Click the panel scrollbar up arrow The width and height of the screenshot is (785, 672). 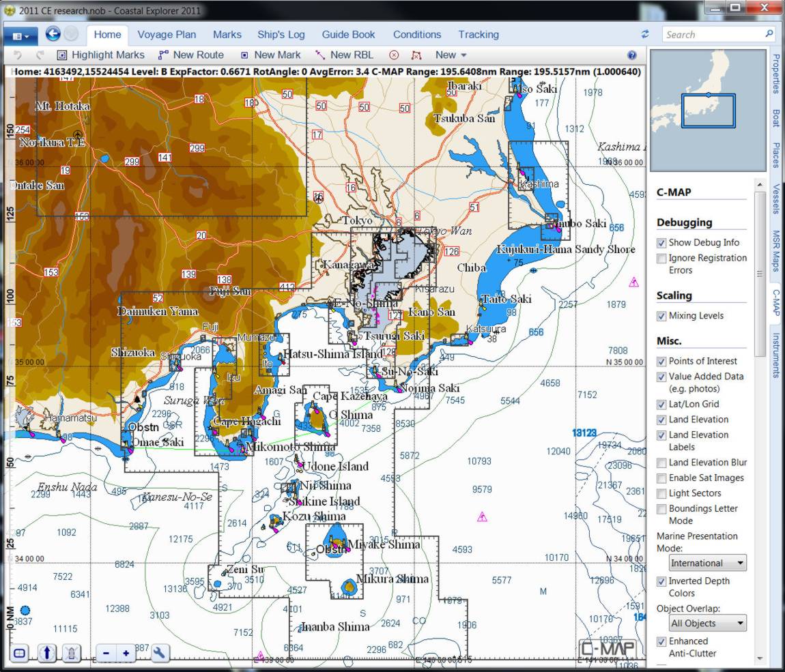click(760, 185)
